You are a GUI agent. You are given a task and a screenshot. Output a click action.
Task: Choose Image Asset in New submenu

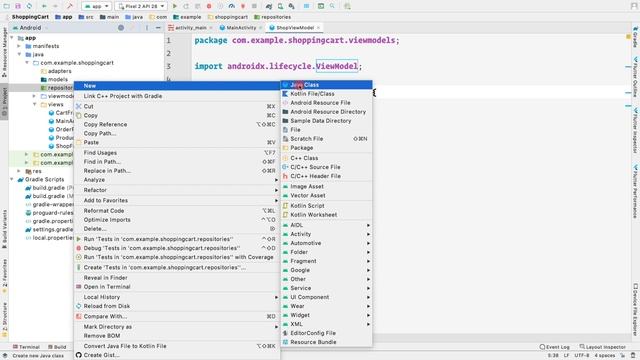pyautogui.click(x=327, y=187)
